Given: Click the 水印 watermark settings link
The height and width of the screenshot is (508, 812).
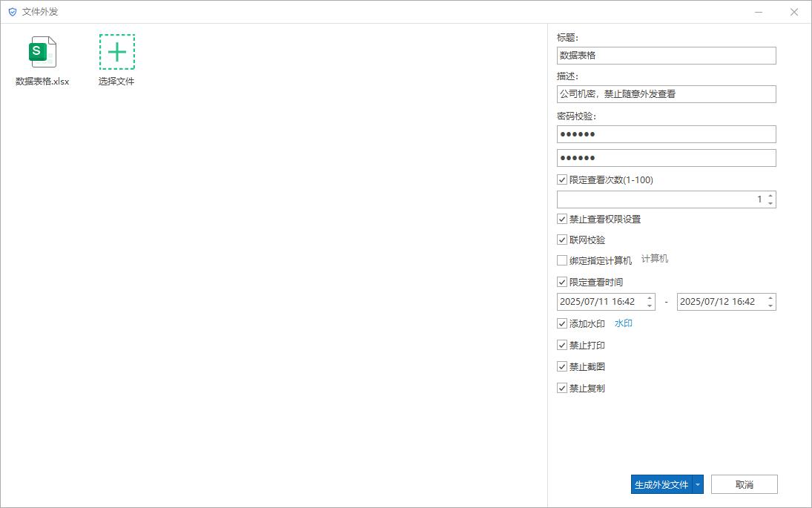Looking at the screenshot, I should (623, 323).
